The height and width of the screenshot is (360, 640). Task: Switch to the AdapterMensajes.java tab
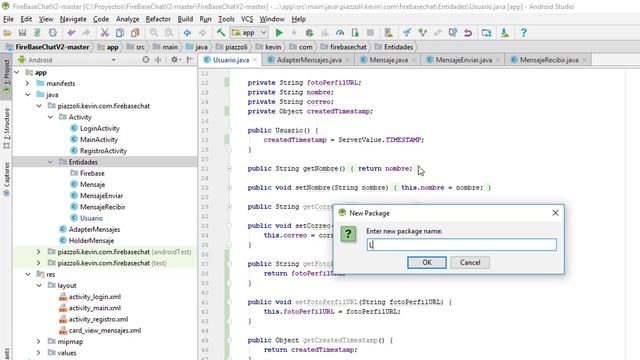click(309, 60)
